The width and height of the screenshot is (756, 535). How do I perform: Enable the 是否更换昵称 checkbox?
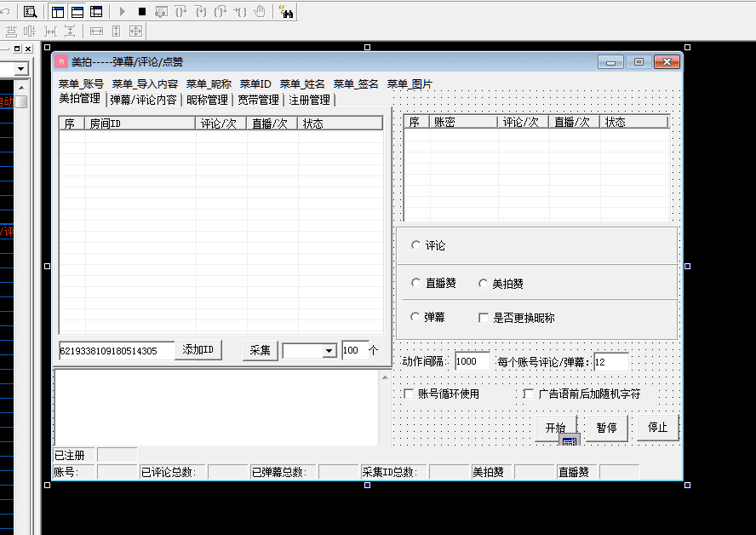click(x=483, y=316)
